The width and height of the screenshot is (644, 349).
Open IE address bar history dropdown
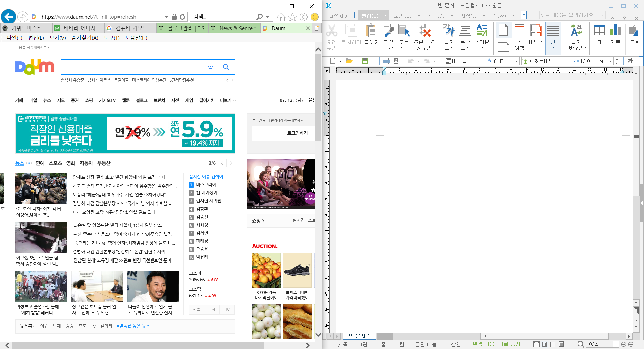pos(166,17)
